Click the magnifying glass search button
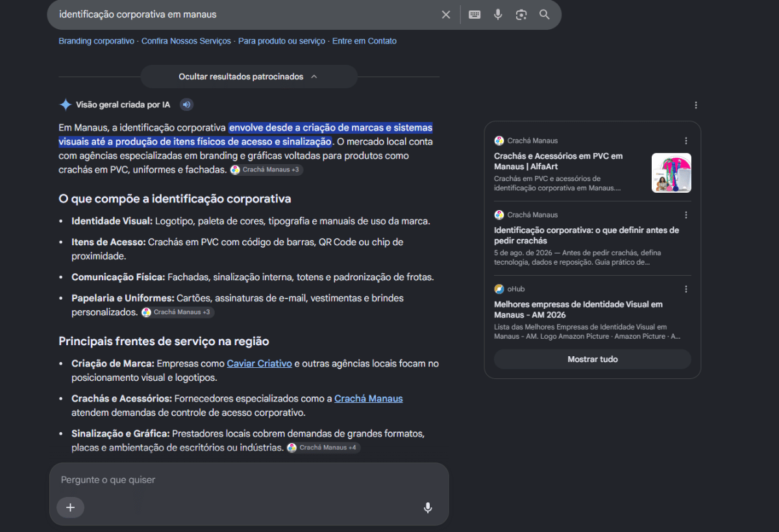 [545, 14]
